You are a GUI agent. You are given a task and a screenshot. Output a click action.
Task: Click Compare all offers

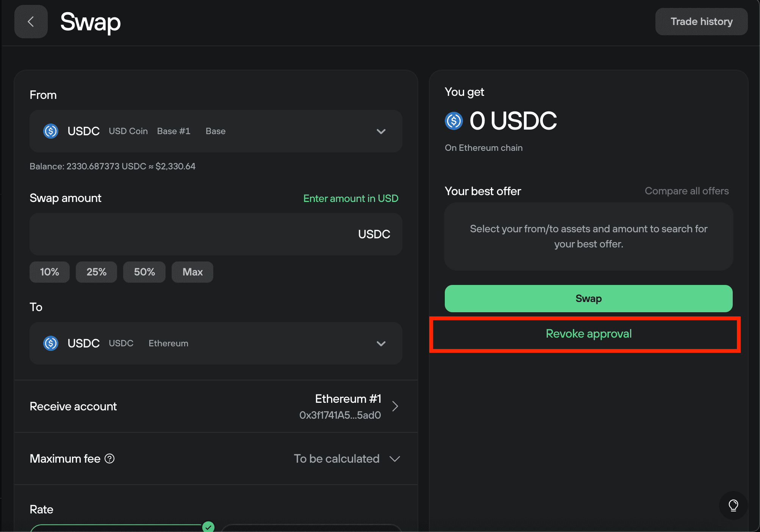pyautogui.click(x=686, y=191)
